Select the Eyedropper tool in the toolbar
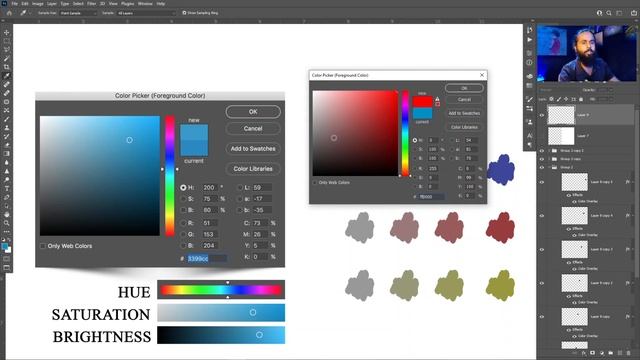Screen dimensions: 640x360 (7, 76)
